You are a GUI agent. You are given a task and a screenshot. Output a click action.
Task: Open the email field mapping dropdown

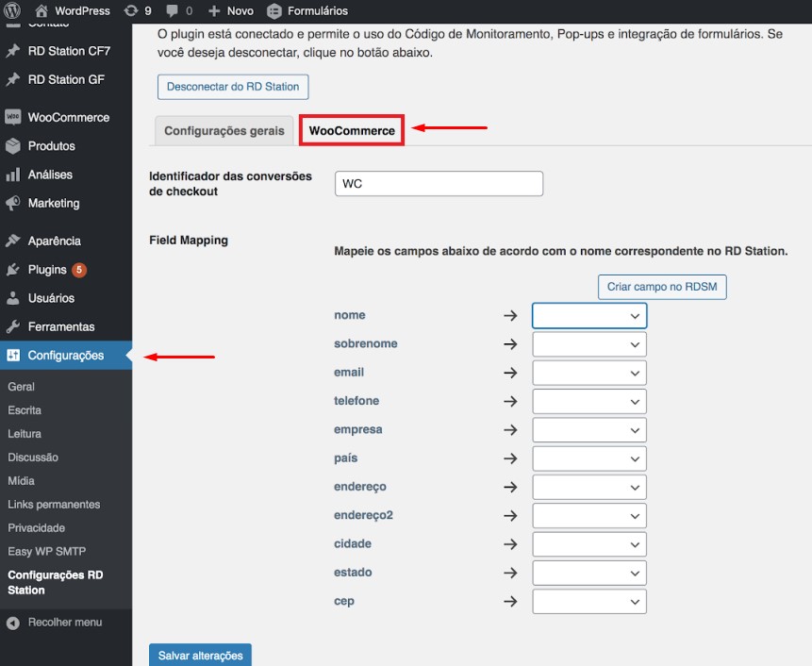[589, 373]
